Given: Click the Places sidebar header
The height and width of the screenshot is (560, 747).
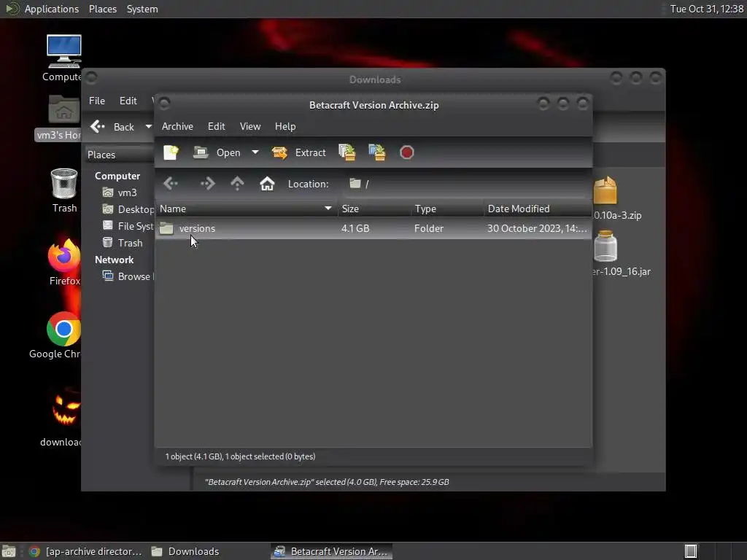Looking at the screenshot, I should click(x=119, y=155).
